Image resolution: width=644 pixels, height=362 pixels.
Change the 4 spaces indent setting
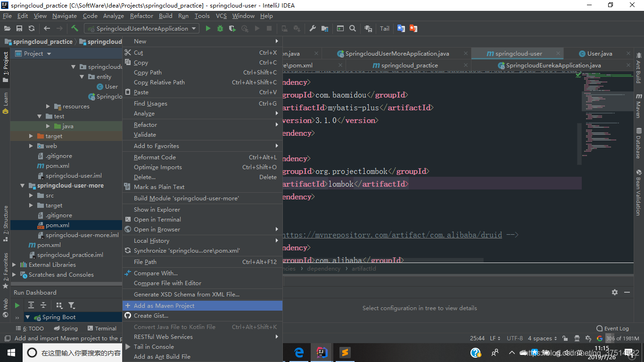tap(542, 338)
